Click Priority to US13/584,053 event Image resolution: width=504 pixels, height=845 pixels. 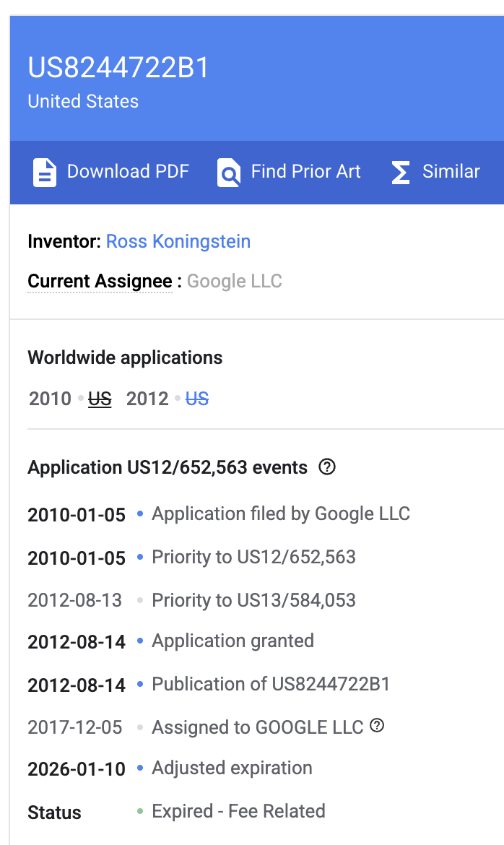click(x=254, y=599)
